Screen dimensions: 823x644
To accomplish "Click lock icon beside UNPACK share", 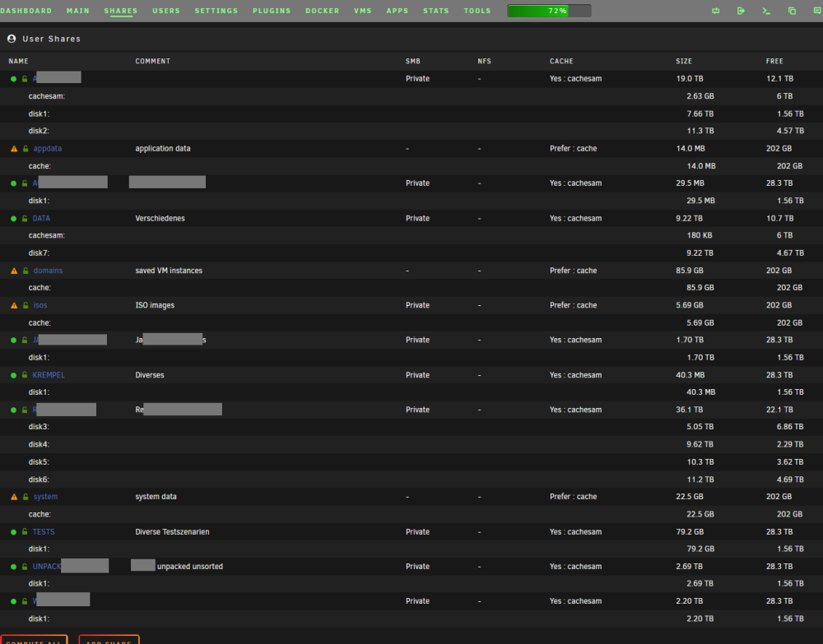I will tap(25, 567).
